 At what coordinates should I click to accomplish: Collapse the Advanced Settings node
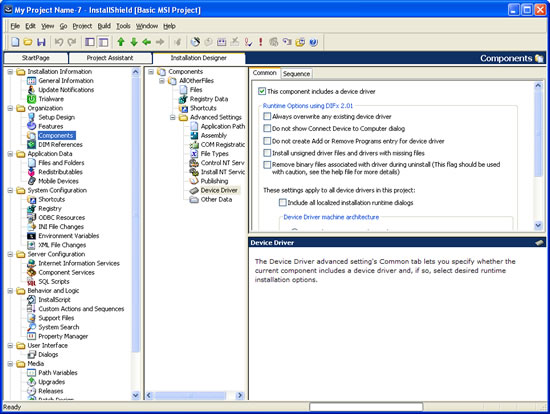pos(173,117)
